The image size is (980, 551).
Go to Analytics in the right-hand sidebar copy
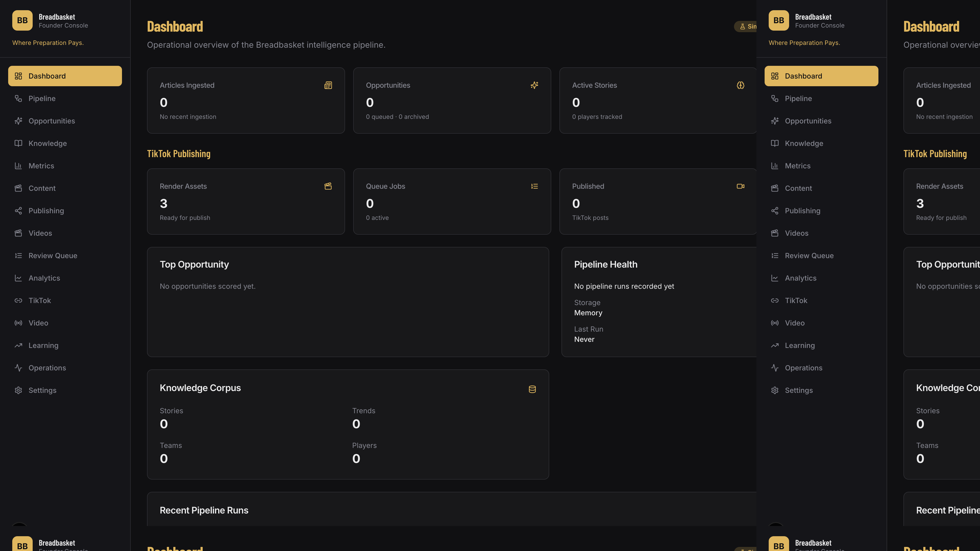(821, 278)
